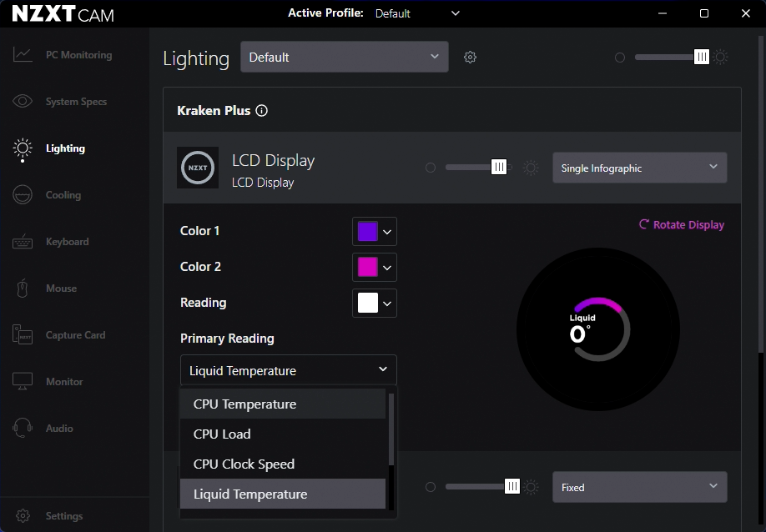Open the Fixed lighting mode dropdown
Screen dimensions: 766x532
[639, 487]
